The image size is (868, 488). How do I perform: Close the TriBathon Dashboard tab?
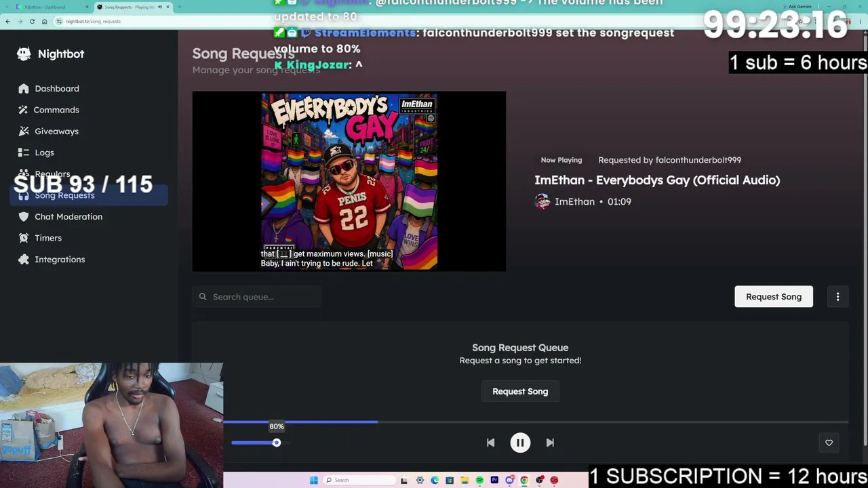click(87, 7)
